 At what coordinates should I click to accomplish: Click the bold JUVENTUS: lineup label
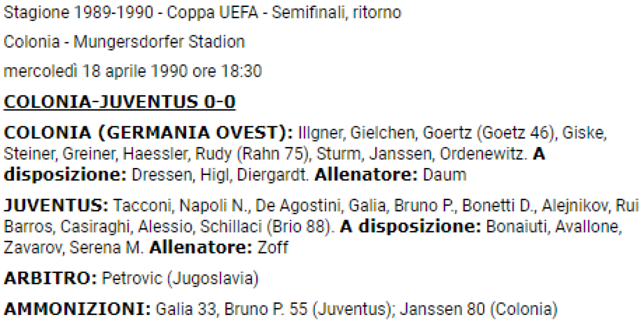click(56, 206)
